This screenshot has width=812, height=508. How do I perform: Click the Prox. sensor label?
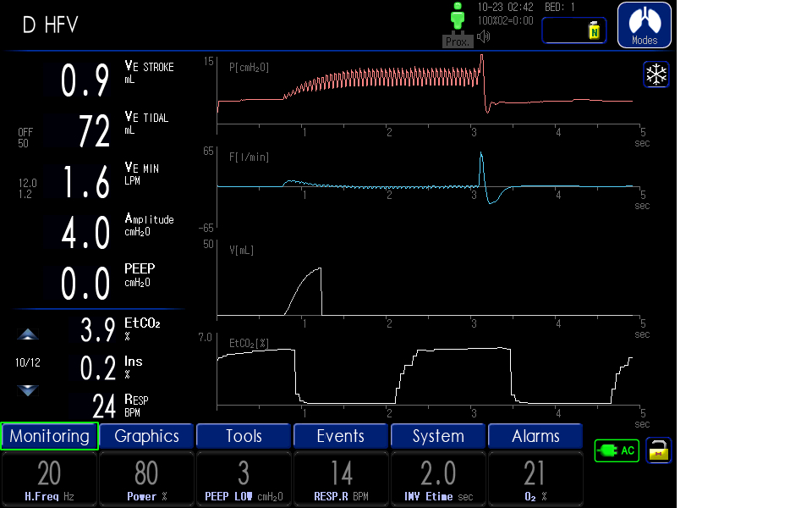pyautogui.click(x=458, y=41)
